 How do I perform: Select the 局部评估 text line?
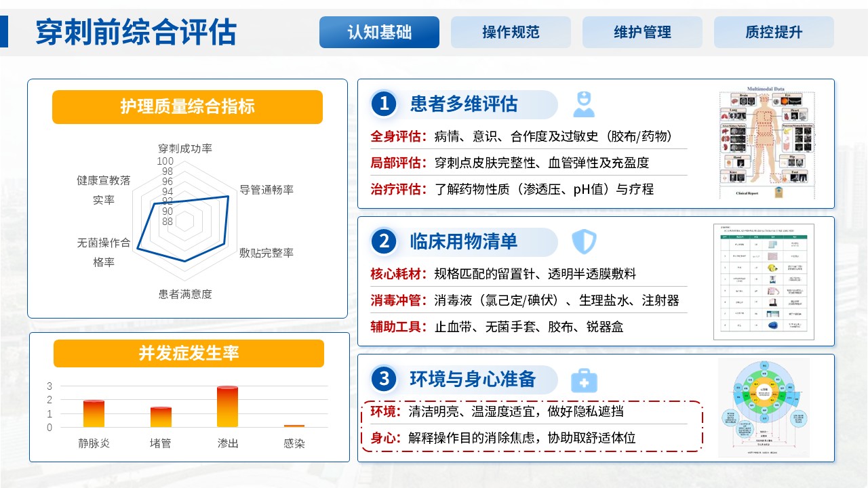tap(510, 163)
